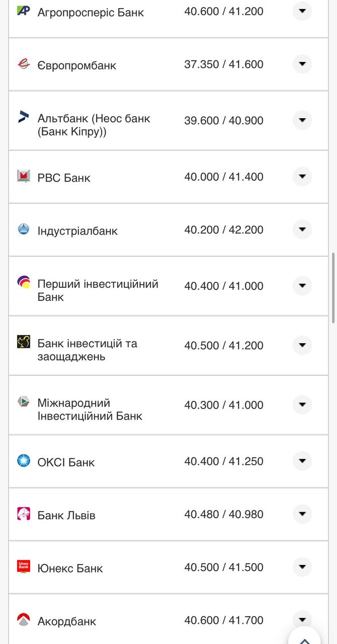Select the Юнекс Банк rates 40.500 / 41.500

click(x=224, y=567)
